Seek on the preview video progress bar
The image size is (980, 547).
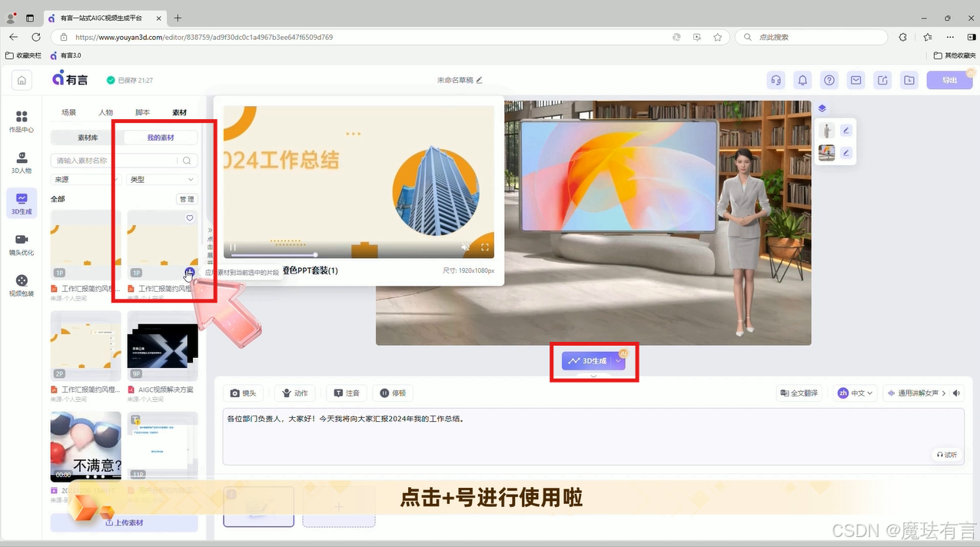coord(360,254)
